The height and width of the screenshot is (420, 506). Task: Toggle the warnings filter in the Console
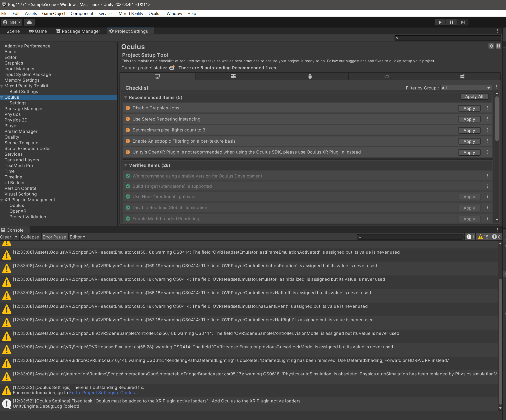point(483,237)
